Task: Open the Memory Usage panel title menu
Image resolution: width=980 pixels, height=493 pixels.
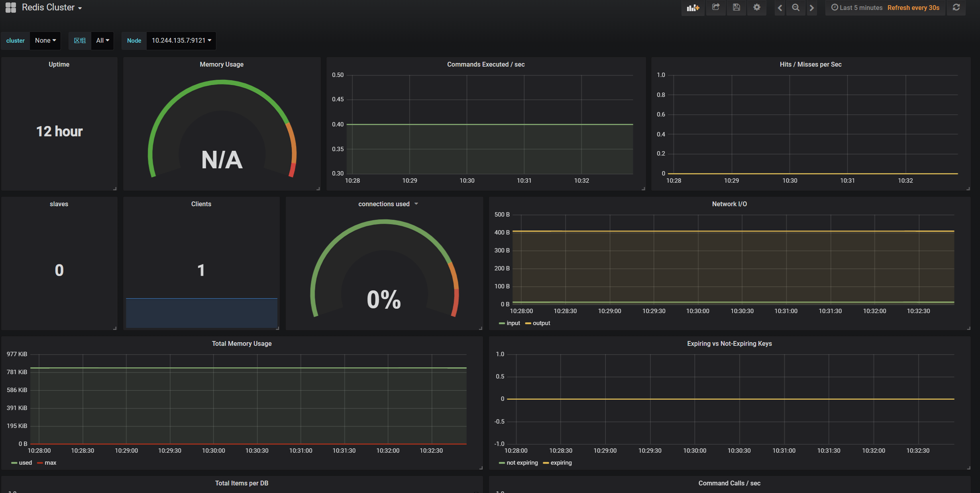Action: (x=222, y=65)
